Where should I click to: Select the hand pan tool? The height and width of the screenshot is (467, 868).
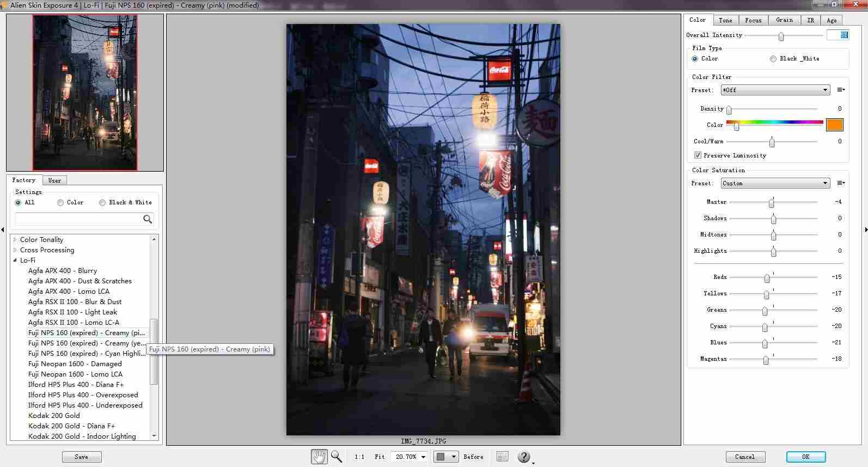click(x=319, y=457)
